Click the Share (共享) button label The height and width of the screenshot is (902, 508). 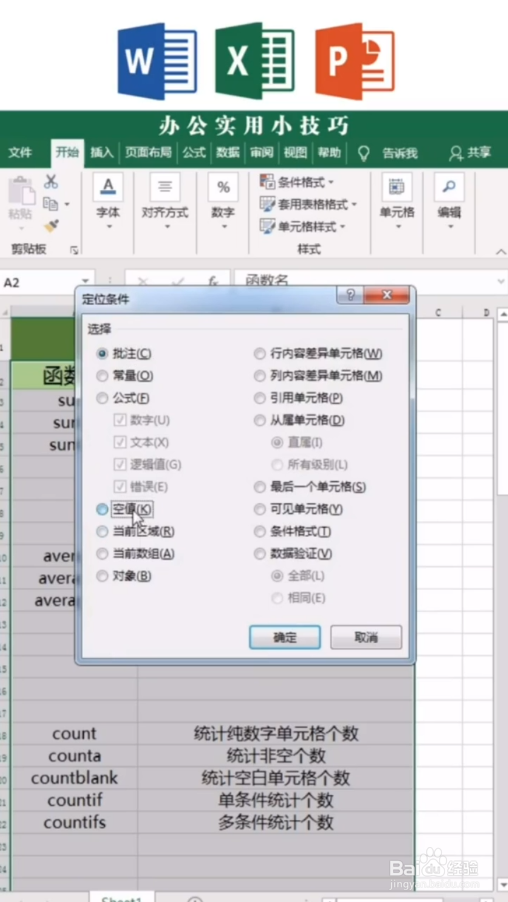click(479, 153)
